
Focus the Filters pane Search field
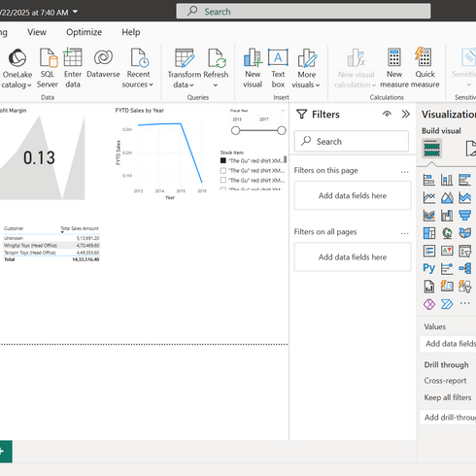click(352, 141)
